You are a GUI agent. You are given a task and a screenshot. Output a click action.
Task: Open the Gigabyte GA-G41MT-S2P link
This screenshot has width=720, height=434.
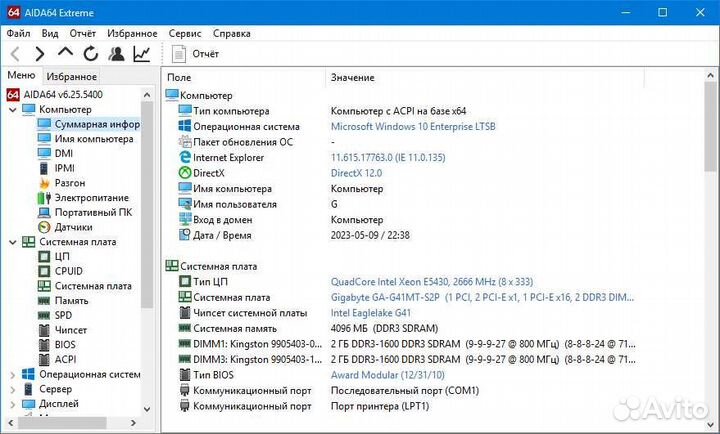[482, 297]
